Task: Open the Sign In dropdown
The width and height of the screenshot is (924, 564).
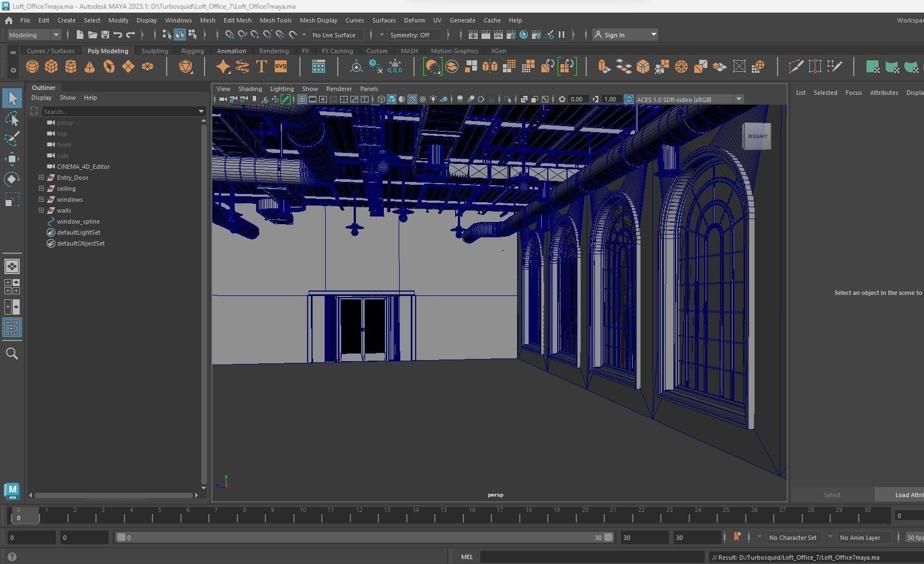Action: pos(625,35)
